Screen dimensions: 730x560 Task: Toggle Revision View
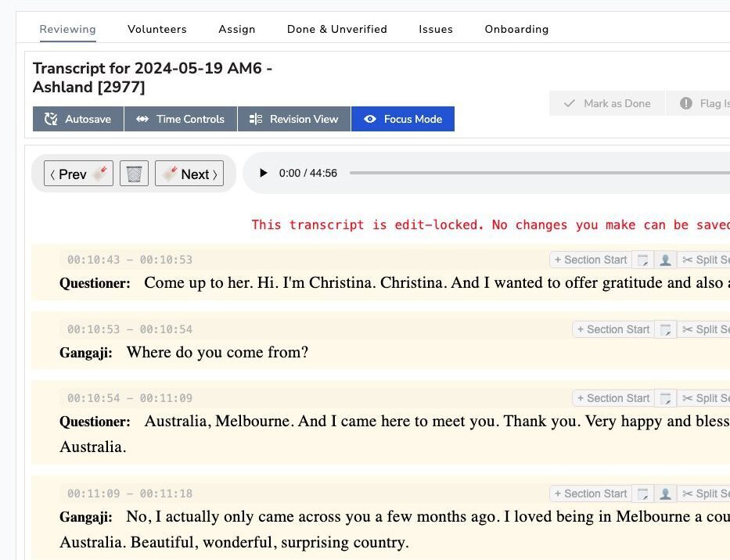(x=294, y=119)
